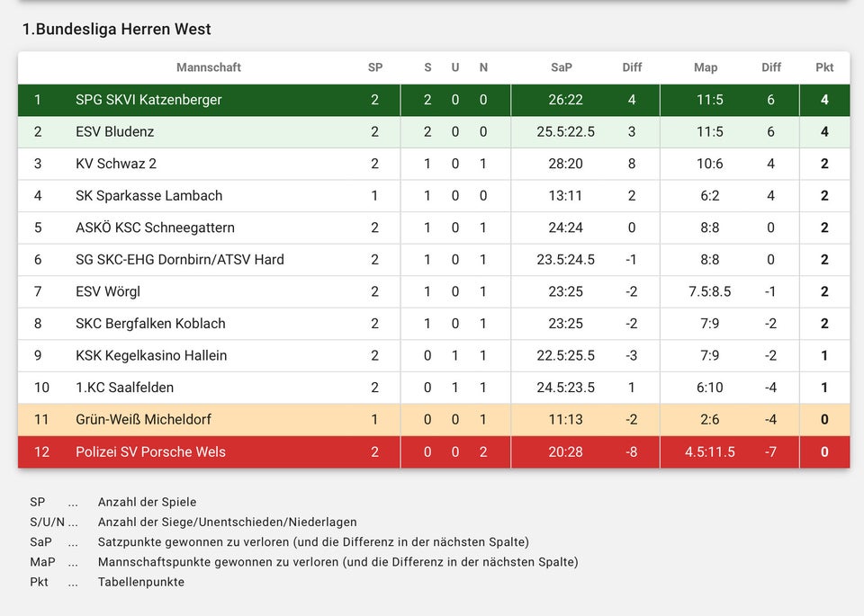Select the U column header

click(x=455, y=67)
